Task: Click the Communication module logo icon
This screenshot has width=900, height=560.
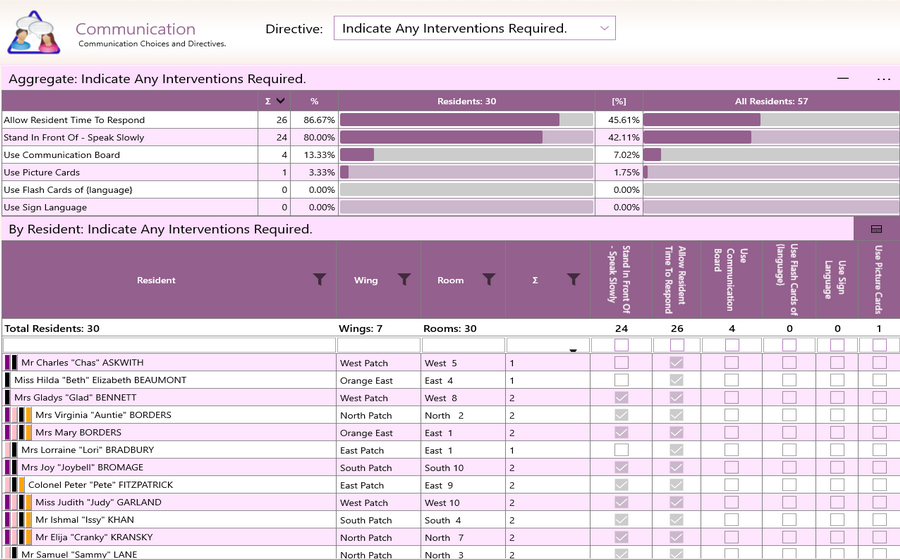Action: point(34,33)
